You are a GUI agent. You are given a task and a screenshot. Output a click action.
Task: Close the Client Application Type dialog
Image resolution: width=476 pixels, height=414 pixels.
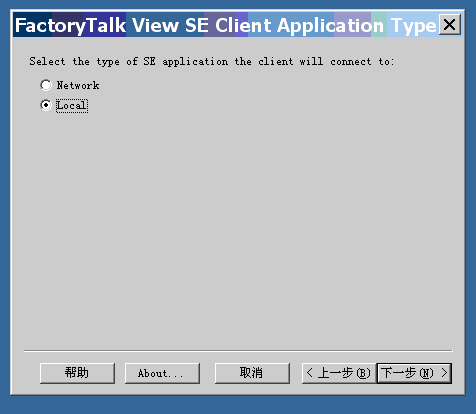450,25
